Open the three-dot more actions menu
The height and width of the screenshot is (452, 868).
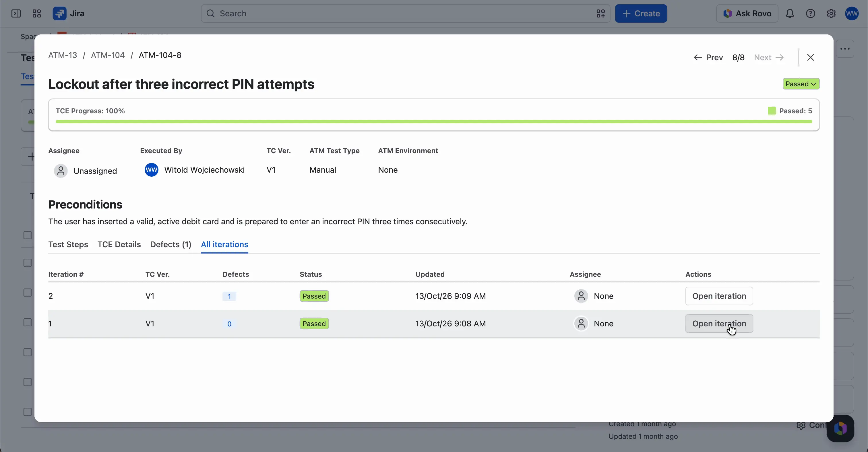845,49
